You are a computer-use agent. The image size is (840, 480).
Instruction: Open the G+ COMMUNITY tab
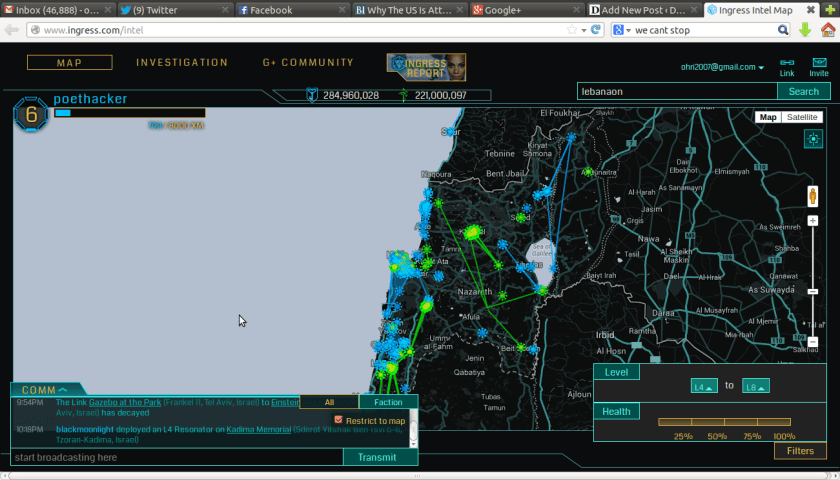pos(308,63)
